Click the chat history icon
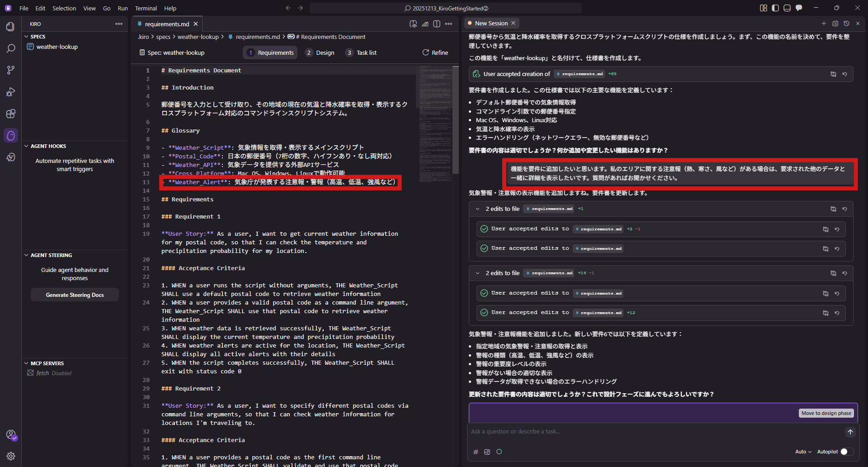Screen dimensions: 868x467 point(846,24)
